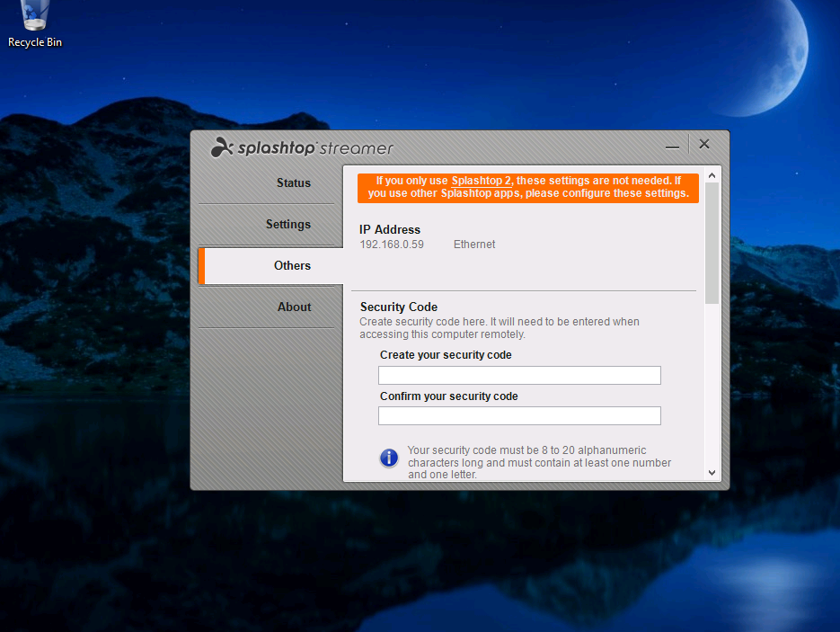The height and width of the screenshot is (632, 840).
Task: Click the Splashtop Streamer logo
Action: (302, 147)
